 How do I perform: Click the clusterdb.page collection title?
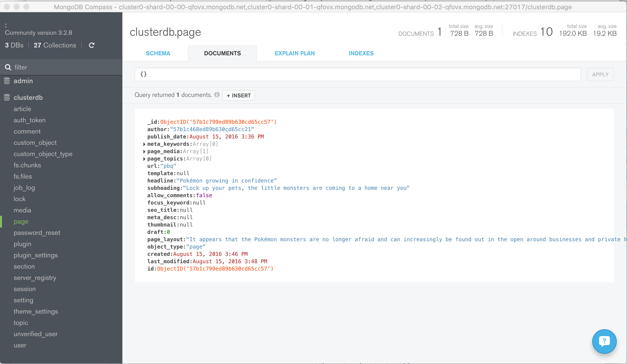click(x=165, y=32)
